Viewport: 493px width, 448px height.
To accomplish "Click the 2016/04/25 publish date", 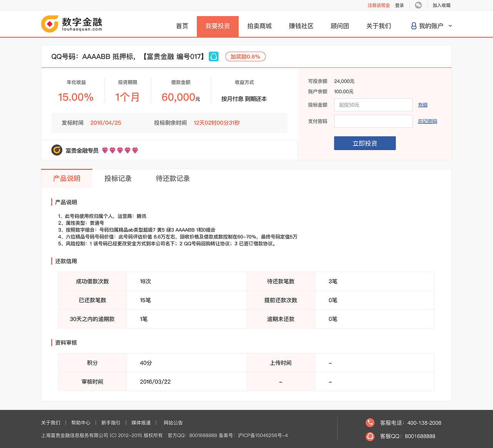I will [x=106, y=123].
